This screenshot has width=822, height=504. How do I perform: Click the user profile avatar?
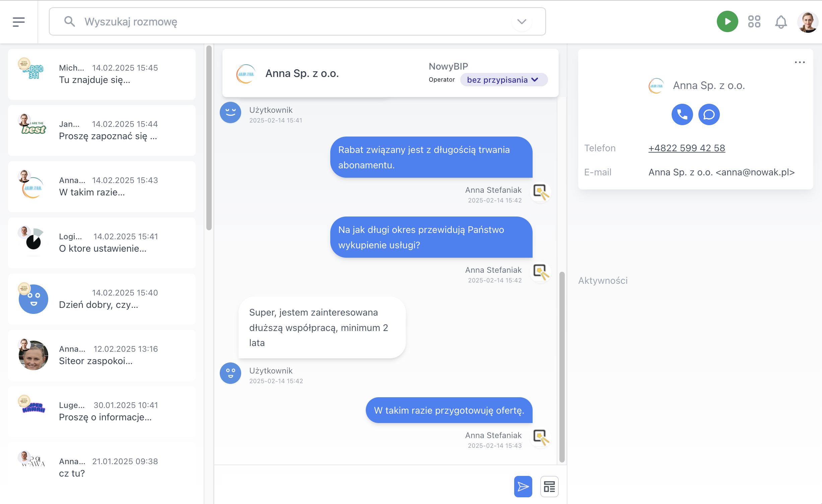pyautogui.click(x=808, y=22)
